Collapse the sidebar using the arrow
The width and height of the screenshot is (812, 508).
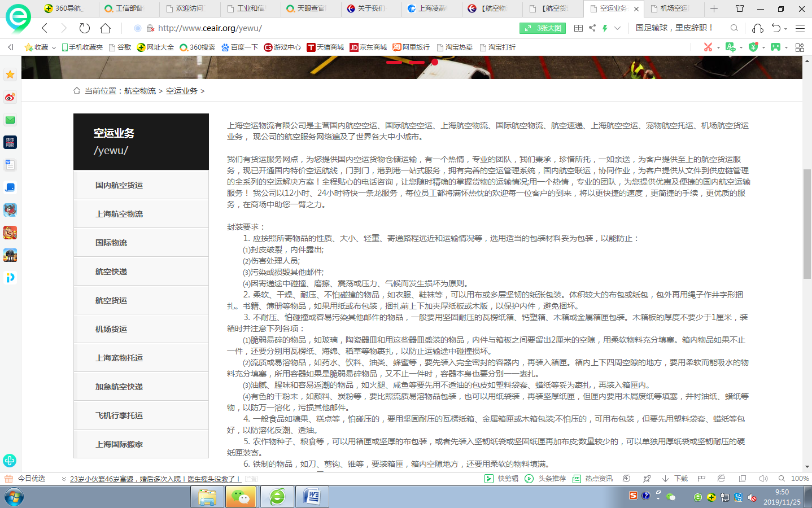[x=10, y=47]
